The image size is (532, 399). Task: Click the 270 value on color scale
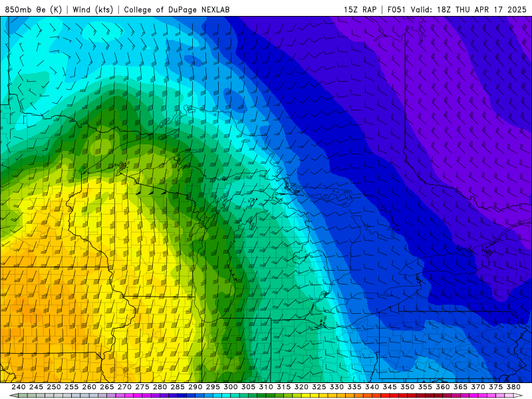click(x=124, y=387)
